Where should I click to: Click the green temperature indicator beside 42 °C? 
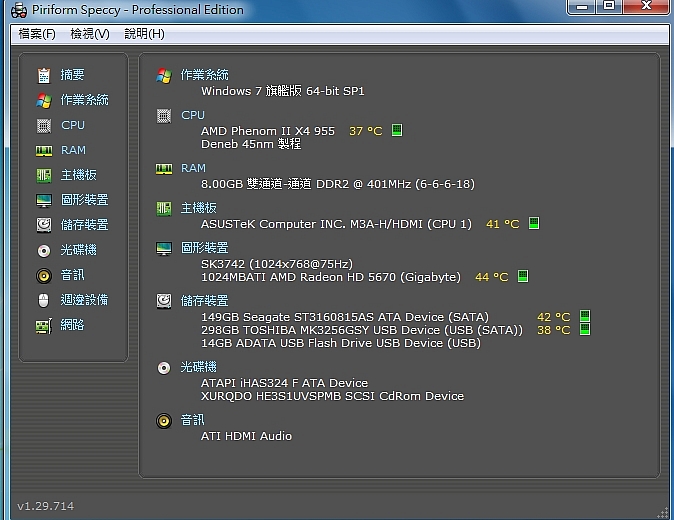(x=585, y=316)
